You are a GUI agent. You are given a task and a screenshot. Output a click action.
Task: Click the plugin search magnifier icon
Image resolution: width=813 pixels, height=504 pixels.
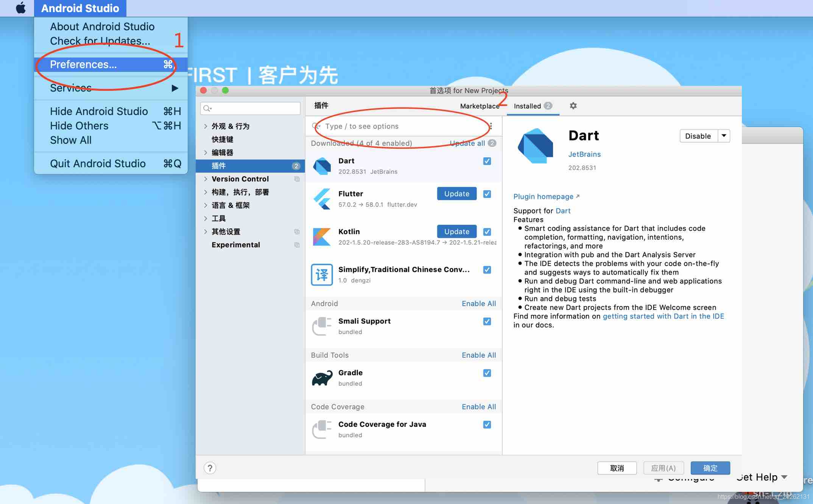[316, 126]
